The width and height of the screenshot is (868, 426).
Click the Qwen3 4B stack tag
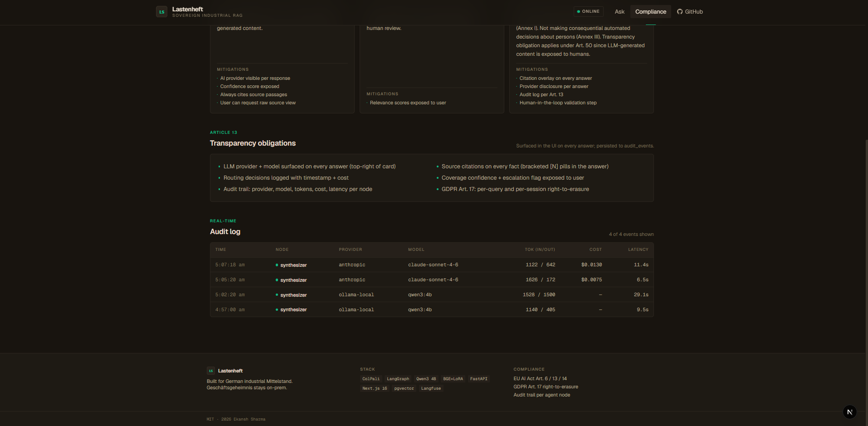point(426,379)
